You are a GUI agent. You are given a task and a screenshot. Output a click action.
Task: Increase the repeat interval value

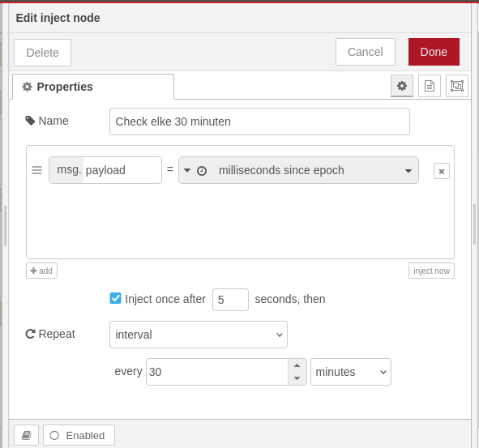(297, 365)
